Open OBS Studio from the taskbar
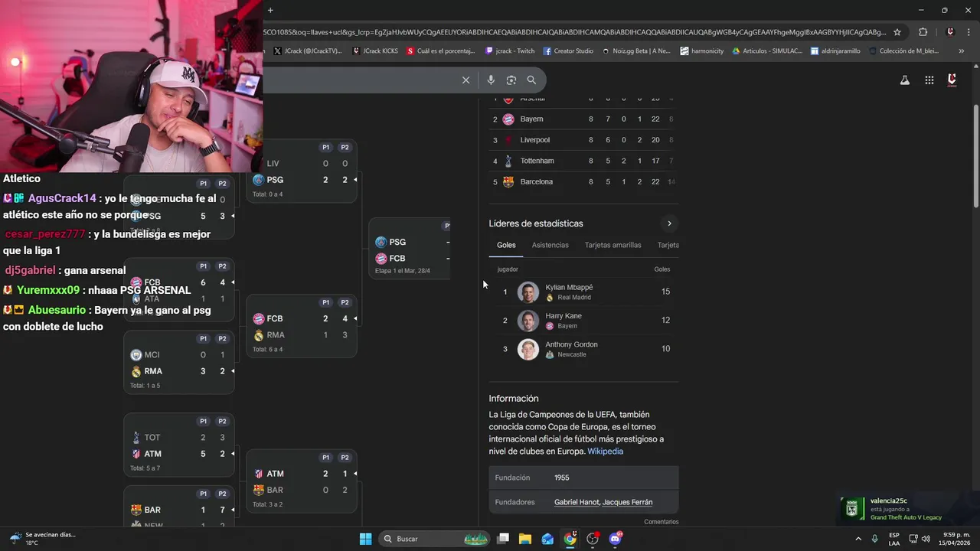Screen dimensions: 980x551 [593, 539]
